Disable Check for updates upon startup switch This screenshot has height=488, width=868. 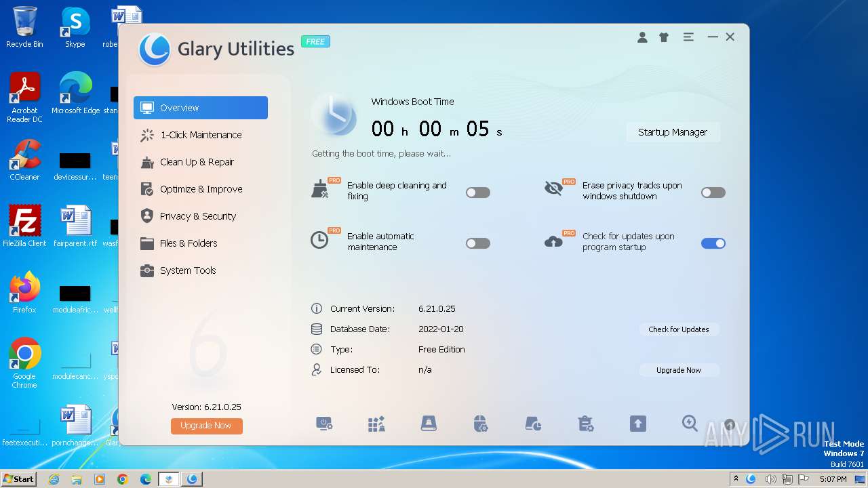[x=713, y=243]
